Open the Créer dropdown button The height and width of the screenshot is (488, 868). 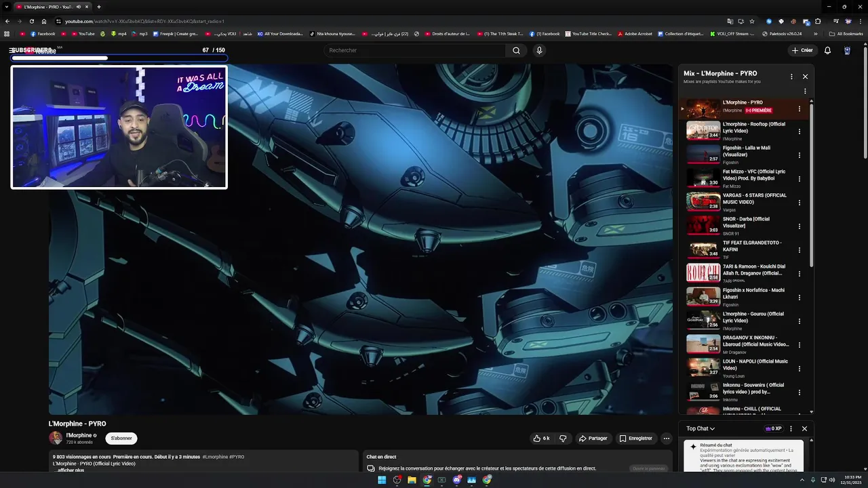pos(802,50)
